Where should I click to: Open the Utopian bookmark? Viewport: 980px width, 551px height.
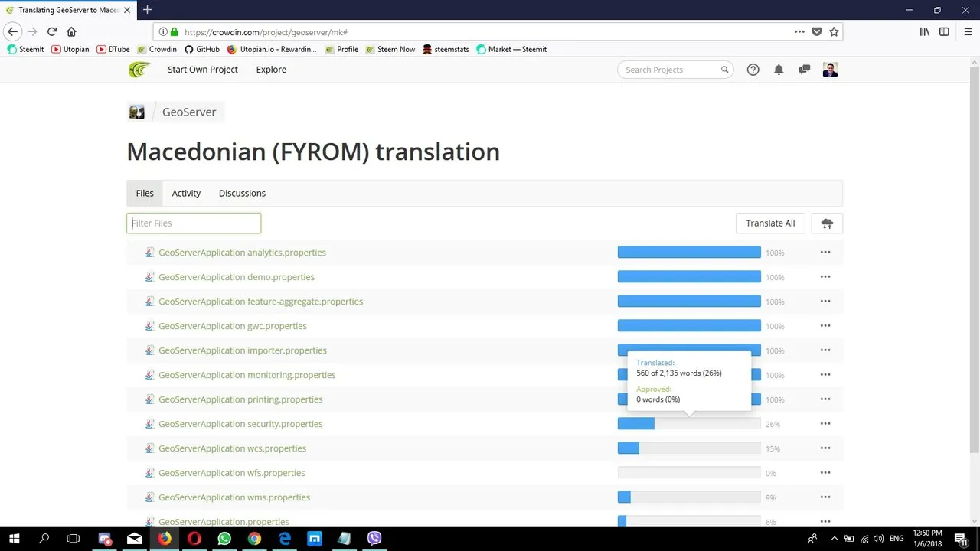tap(70, 50)
